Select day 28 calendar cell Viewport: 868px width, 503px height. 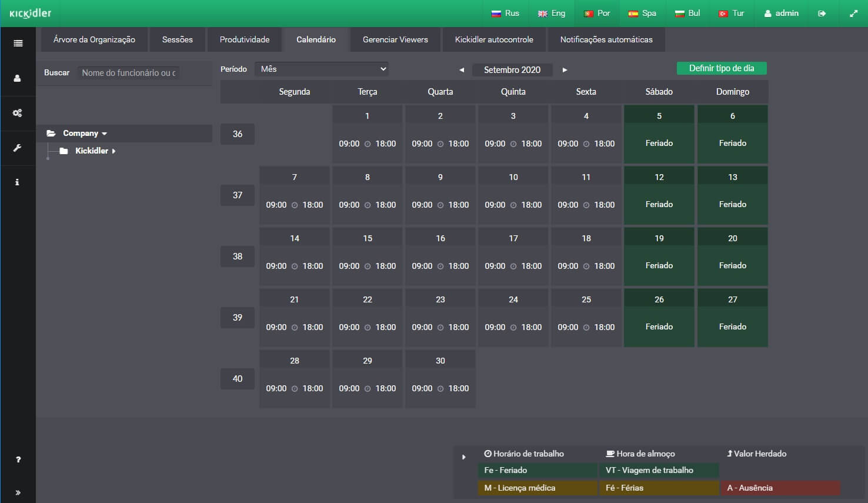click(x=295, y=379)
